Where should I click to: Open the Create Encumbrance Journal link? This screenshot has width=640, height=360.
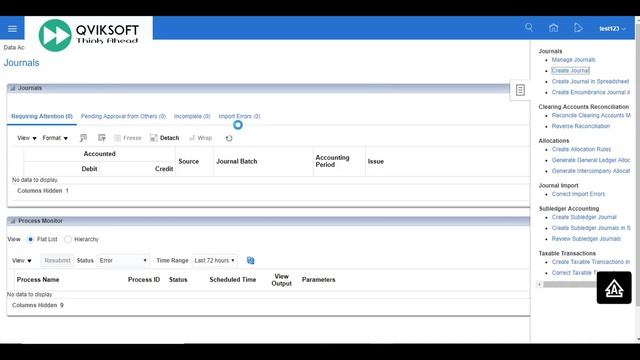coord(591,92)
